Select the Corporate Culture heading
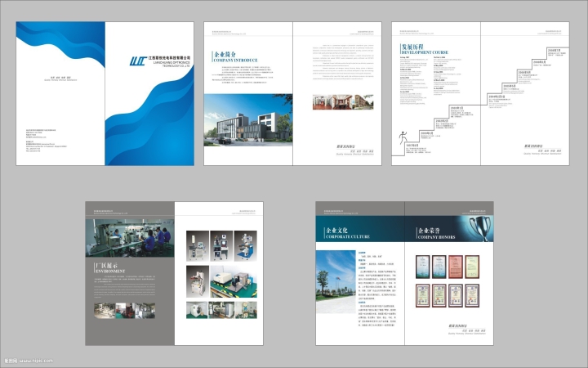 click(x=347, y=233)
